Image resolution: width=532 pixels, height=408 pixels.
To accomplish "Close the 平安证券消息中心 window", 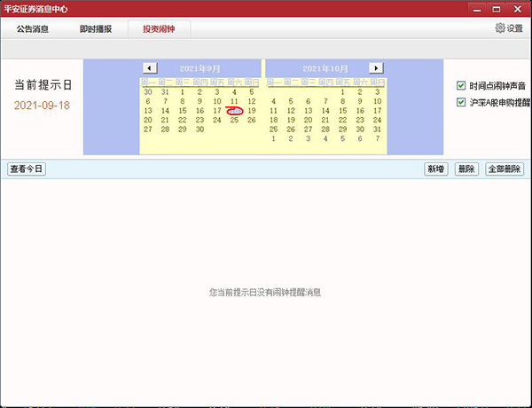I will tap(518, 9).
